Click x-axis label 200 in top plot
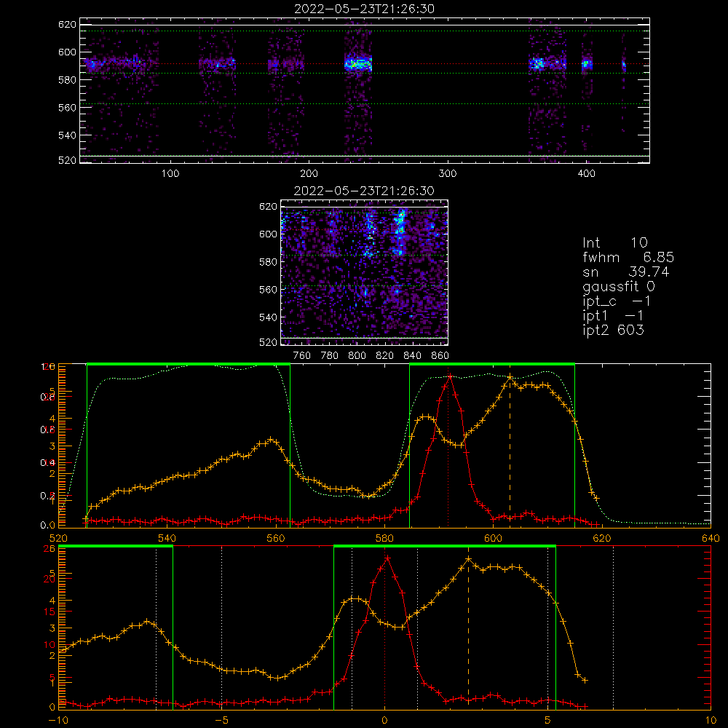Image resolution: width=728 pixels, height=728 pixels. pyautogui.click(x=309, y=174)
